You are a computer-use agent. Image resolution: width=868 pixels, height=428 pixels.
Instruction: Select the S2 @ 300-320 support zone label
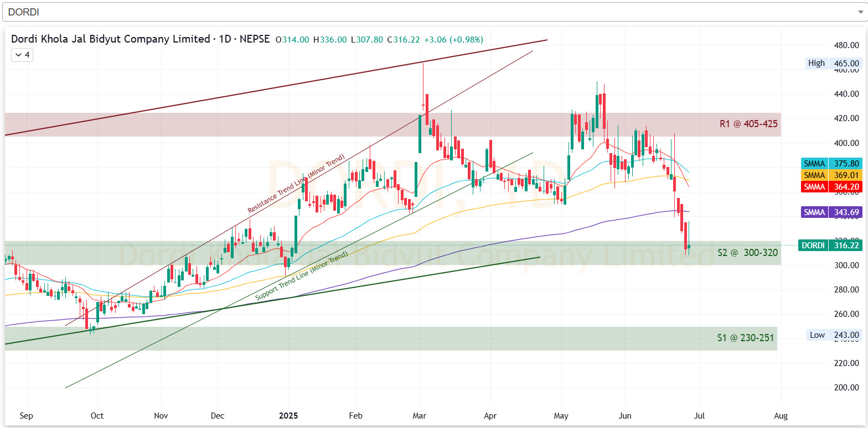click(748, 253)
